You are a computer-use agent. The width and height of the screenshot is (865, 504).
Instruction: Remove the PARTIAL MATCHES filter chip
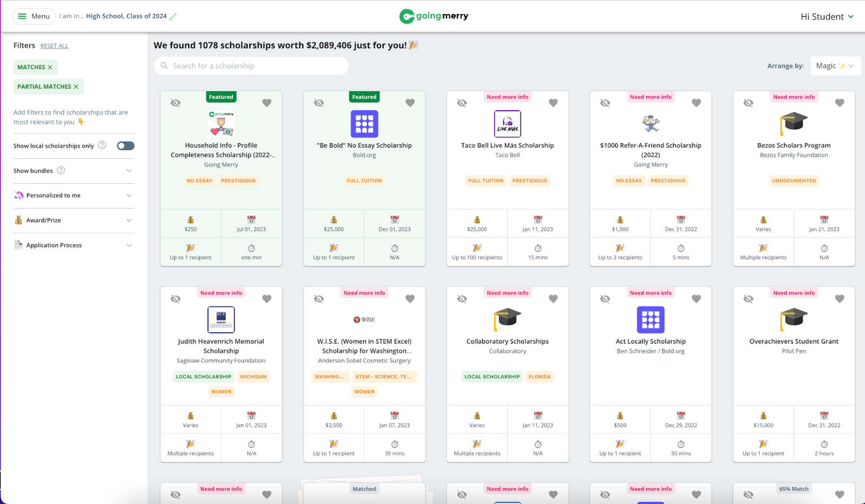[76, 86]
